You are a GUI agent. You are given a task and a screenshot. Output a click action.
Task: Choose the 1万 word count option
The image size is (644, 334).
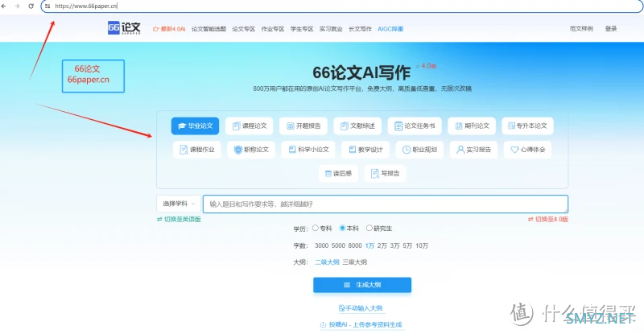click(369, 245)
